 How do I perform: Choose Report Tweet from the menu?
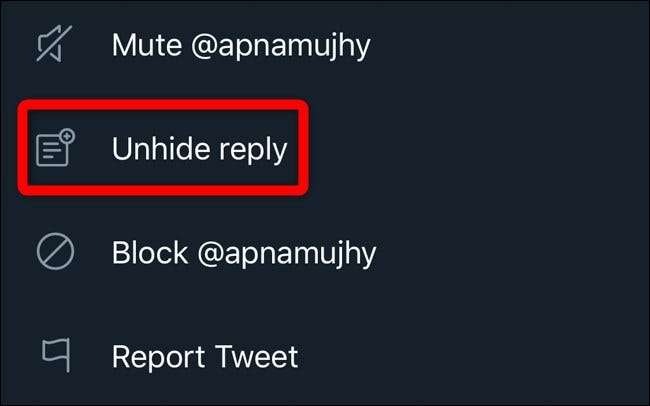coord(204,356)
